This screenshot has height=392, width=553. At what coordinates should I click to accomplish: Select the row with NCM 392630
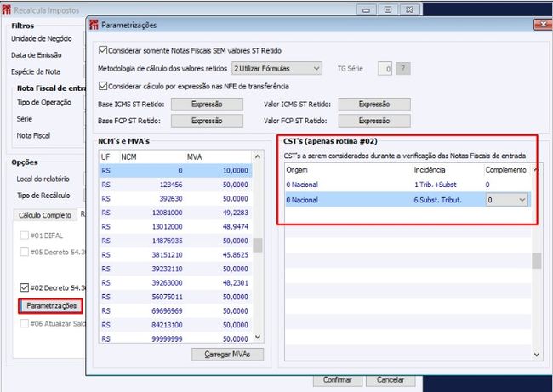click(x=175, y=199)
